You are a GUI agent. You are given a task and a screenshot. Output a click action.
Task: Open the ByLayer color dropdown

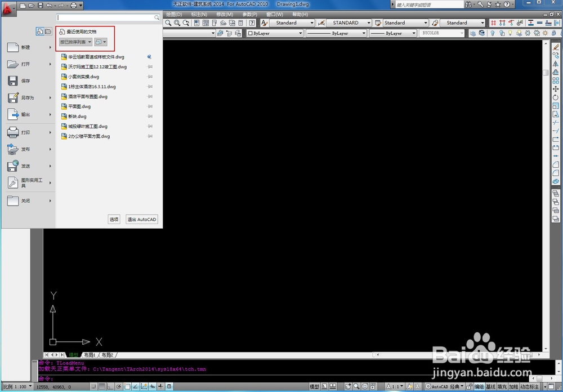pos(275,33)
